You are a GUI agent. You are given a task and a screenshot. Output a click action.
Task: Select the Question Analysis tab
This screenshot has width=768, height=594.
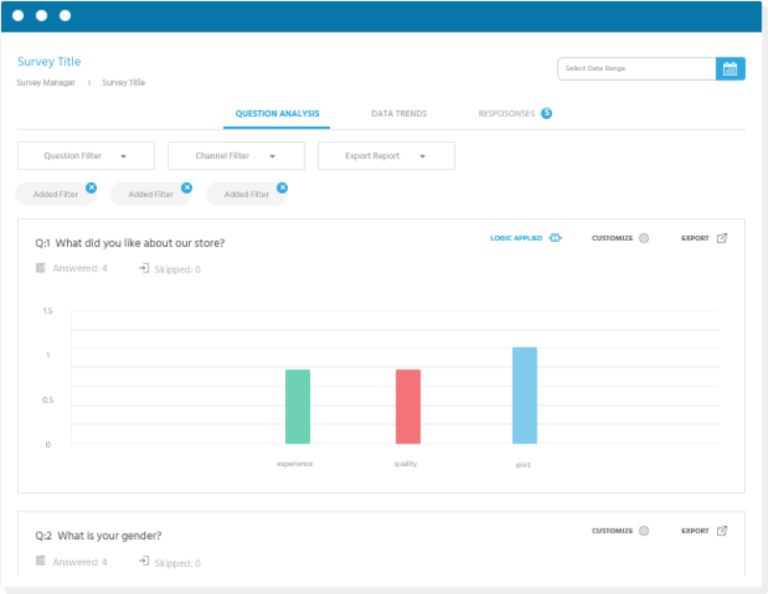277,114
